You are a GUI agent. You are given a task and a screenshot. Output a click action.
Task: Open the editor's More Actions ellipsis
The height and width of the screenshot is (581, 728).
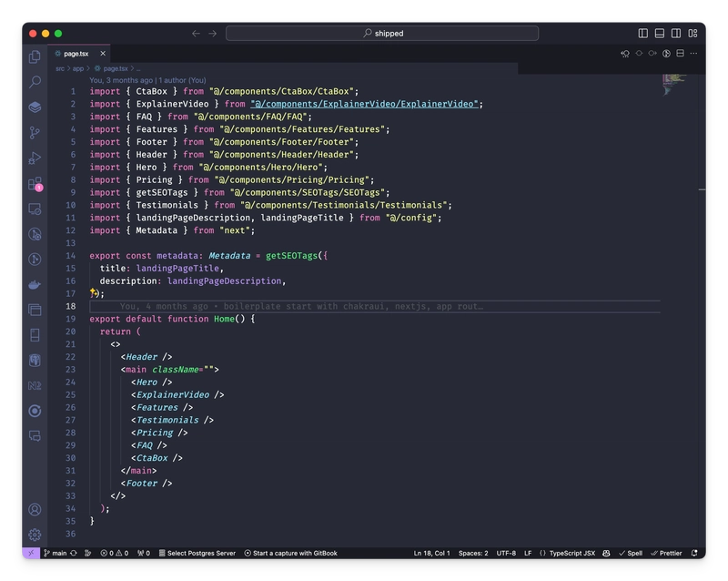[693, 54]
